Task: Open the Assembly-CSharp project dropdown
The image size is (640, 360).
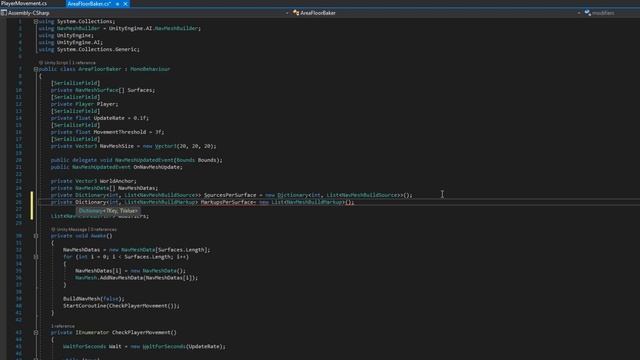Action: 287,13
